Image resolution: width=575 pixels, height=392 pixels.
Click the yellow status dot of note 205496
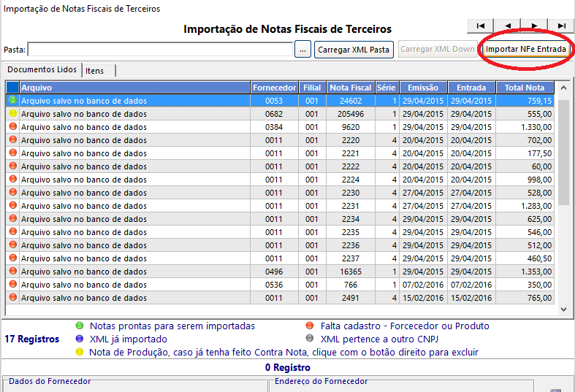(13, 113)
